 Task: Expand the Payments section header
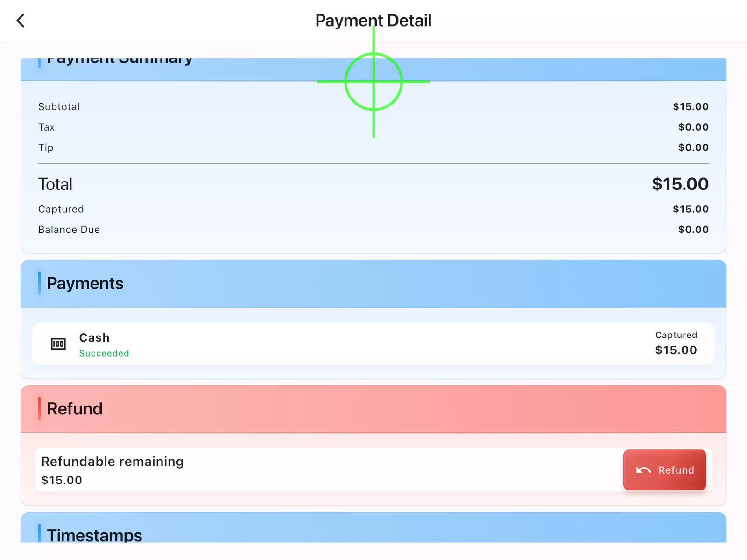coord(373,283)
